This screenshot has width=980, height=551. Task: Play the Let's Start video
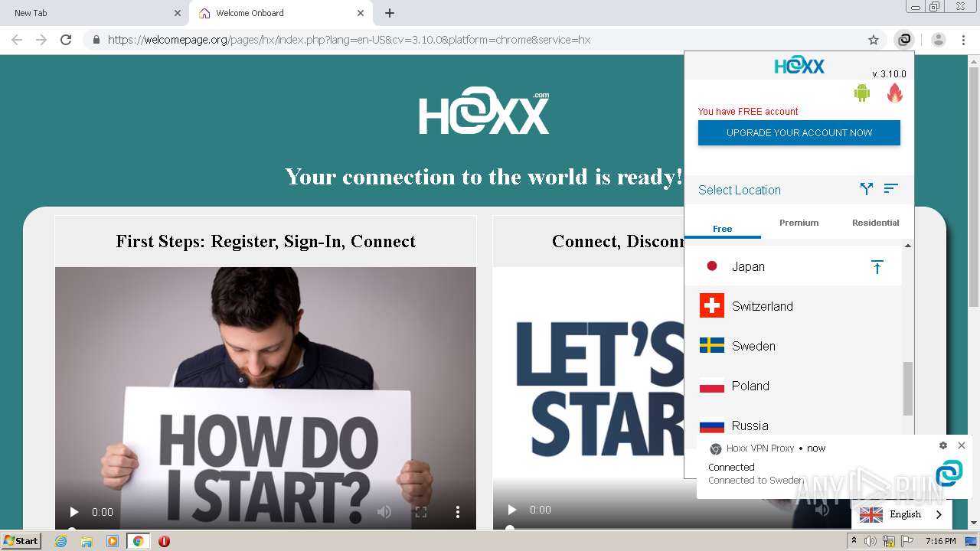(x=512, y=510)
